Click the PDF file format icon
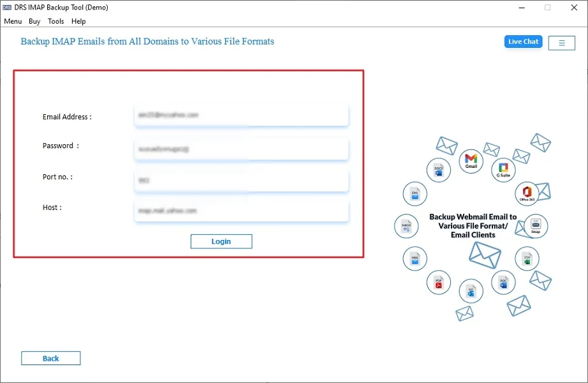588x383 pixels. pos(439,282)
